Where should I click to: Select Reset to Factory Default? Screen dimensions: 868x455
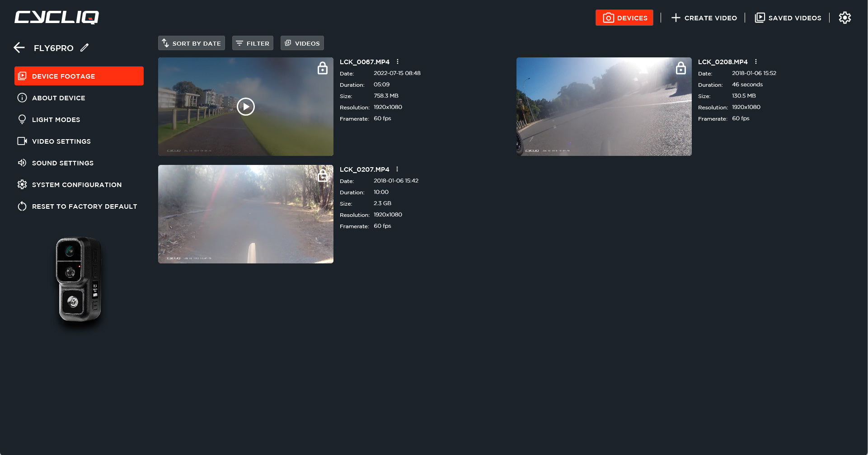click(x=84, y=206)
